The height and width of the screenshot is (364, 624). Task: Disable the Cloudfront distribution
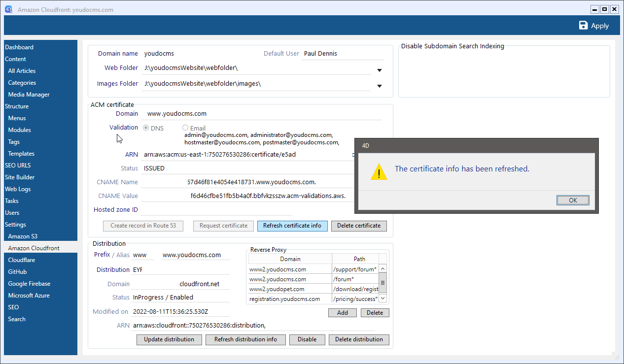[307, 339]
